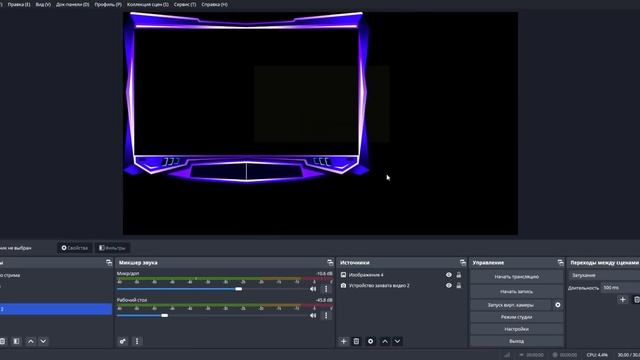Screen dimensions: 640x360
Task: Mute the Микрофон audio channel
Action: [313, 289]
